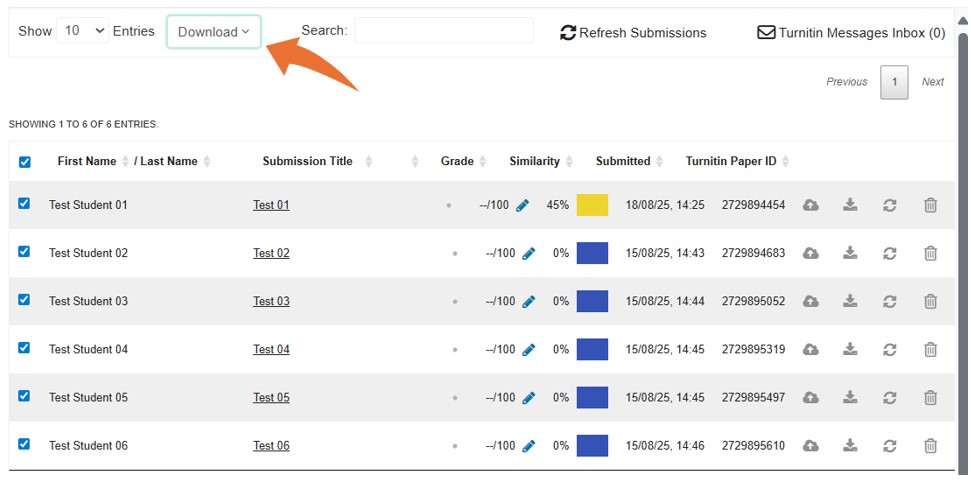Screen dimensions: 971x484
Task: Click download icon in Test Student 05 row
Action: click(850, 397)
